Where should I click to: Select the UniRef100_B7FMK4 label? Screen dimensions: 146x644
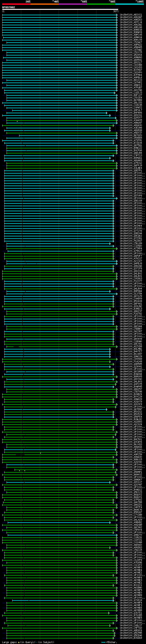pos(131,75)
